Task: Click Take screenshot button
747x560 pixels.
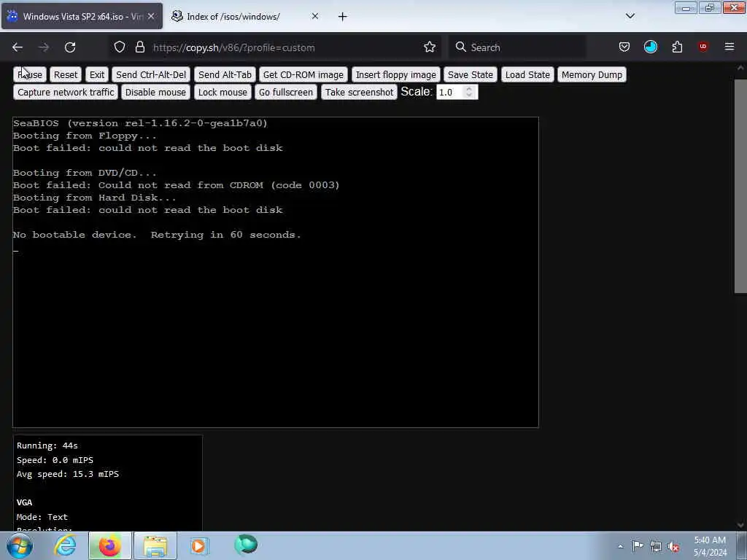Action: click(359, 93)
